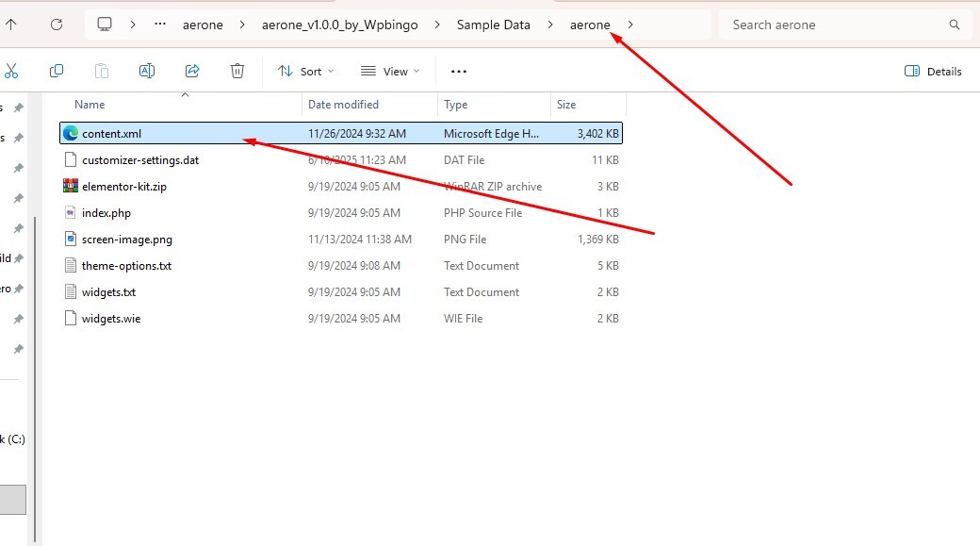Select theme-options.txt file
980x546 pixels.
coord(341,265)
